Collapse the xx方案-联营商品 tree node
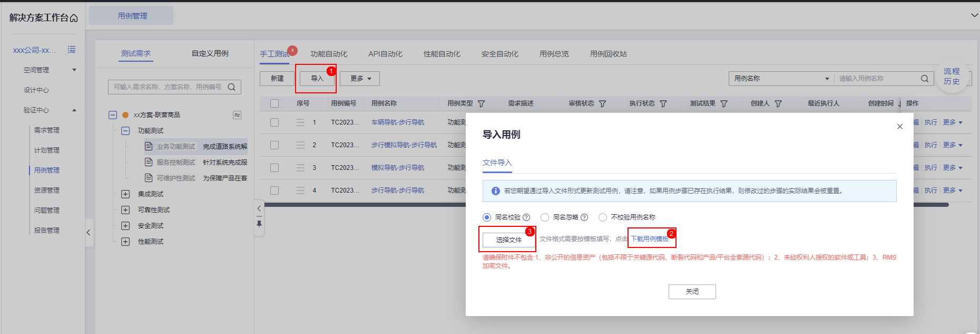Viewport: 980px width, 334px height. coord(113,115)
